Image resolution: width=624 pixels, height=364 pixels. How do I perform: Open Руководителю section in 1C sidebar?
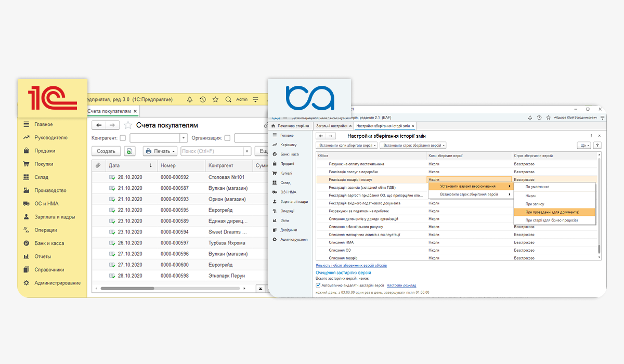45,138
